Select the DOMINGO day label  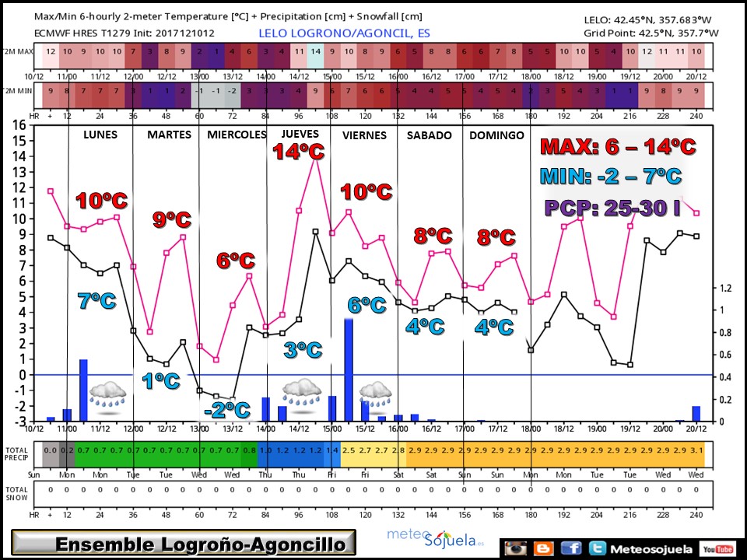(x=496, y=135)
